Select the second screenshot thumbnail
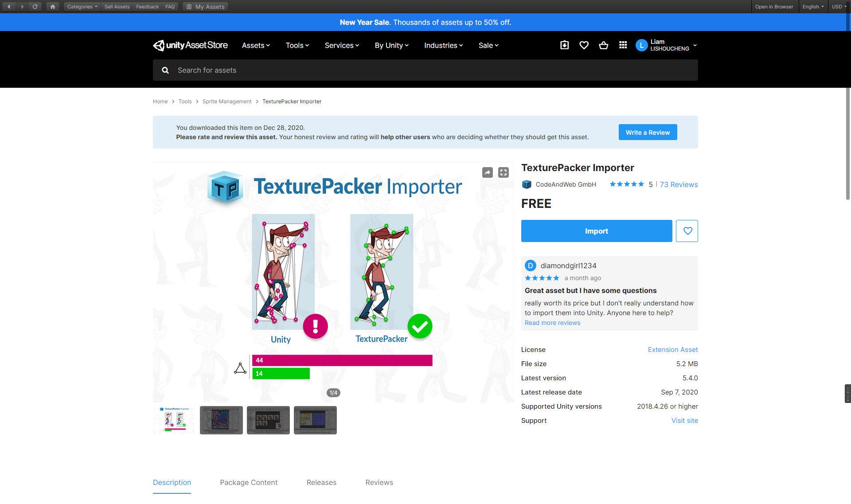 [x=221, y=420]
